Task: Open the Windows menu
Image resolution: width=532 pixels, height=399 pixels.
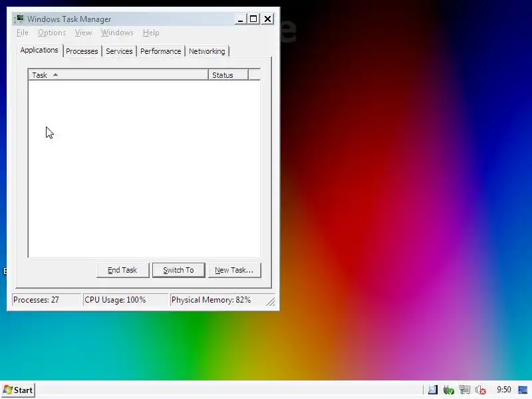Action: (x=117, y=33)
